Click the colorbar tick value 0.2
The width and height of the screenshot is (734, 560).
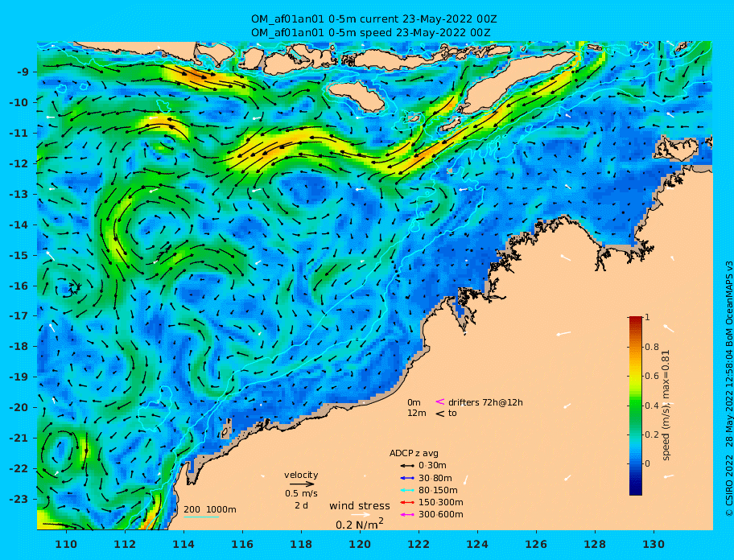(652, 434)
